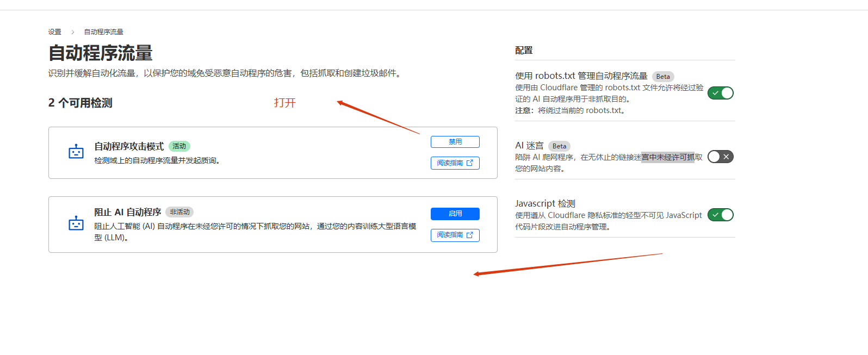Click the Javascript 检测 title
Viewport: 868px width, 355px height.
(545, 203)
